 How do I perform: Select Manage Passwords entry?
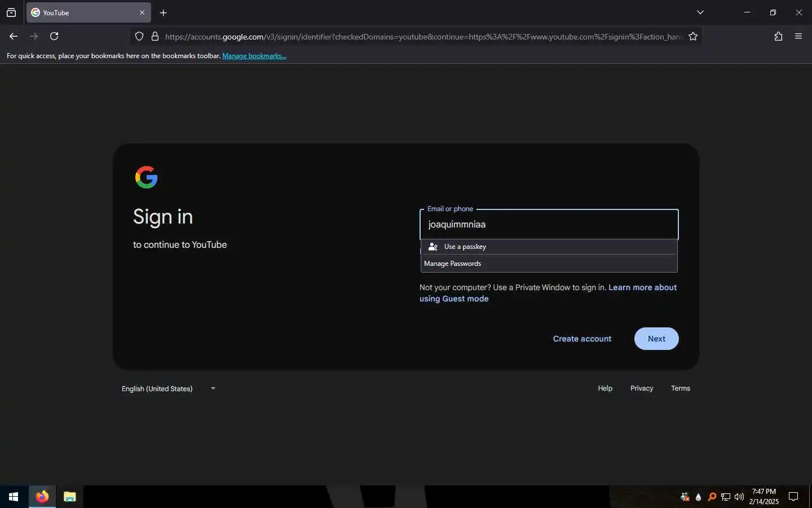click(x=549, y=264)
